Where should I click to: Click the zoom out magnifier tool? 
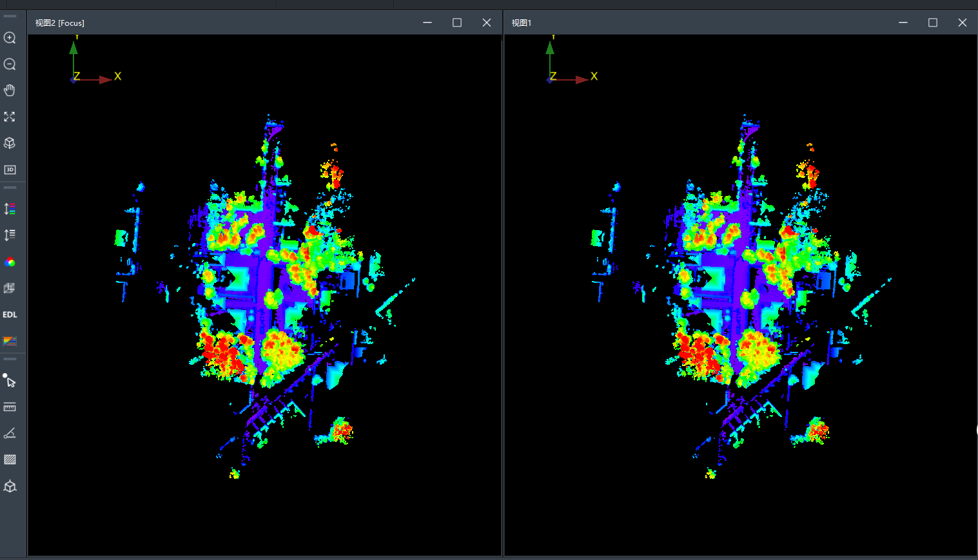(10, 64)
